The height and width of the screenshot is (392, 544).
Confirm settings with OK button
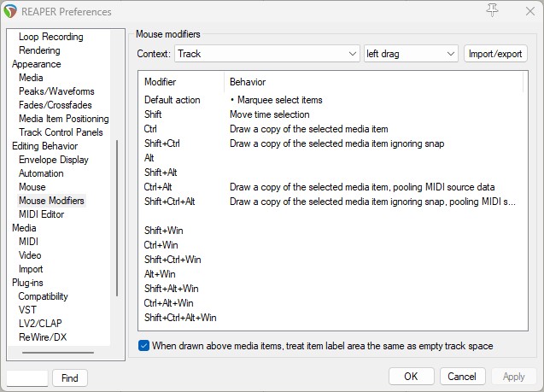click(x=411, y=377)
